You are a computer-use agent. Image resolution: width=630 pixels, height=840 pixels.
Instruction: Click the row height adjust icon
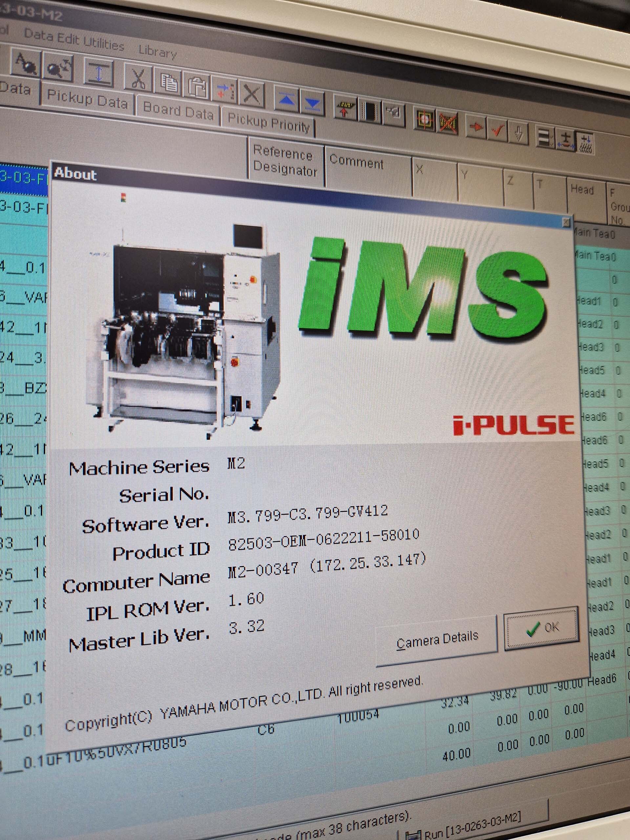(99, 73)
